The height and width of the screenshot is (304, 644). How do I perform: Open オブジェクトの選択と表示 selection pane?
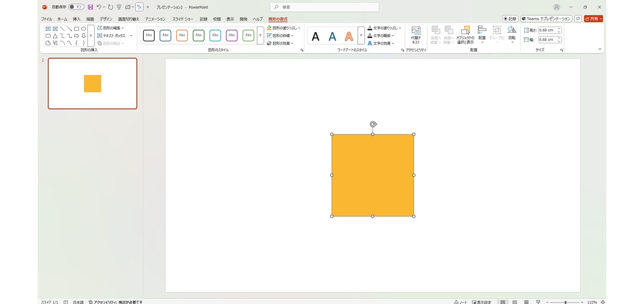pyautogui.click(x=465, y=35)
